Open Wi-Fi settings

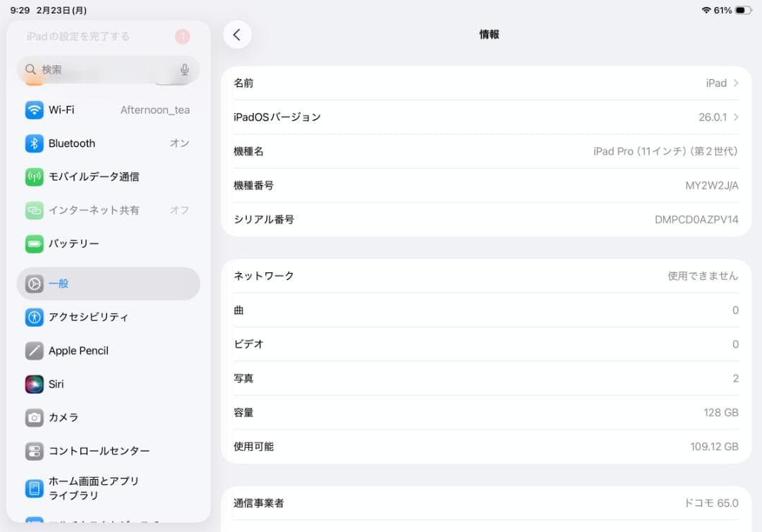click(109, 110)
